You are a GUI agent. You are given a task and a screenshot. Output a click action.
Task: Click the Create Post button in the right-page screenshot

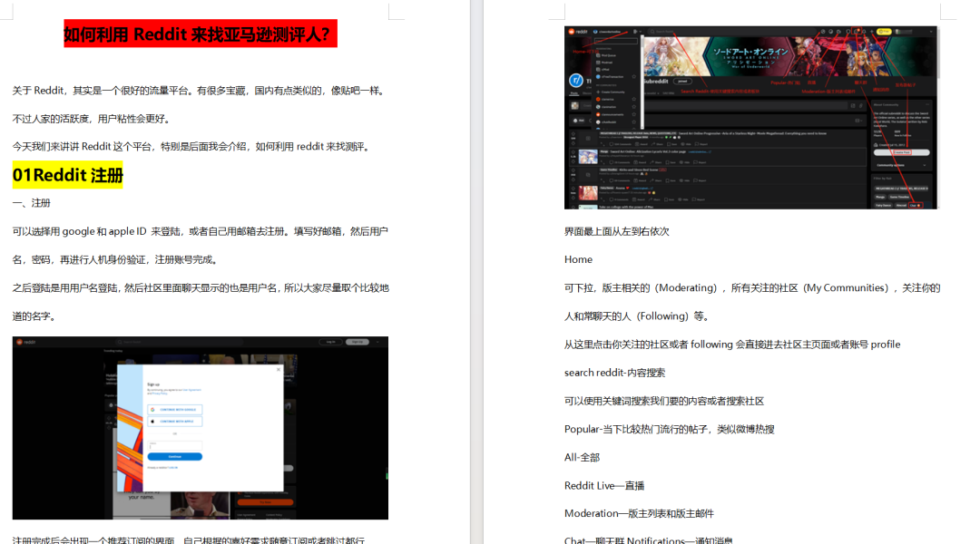point(902,152)
